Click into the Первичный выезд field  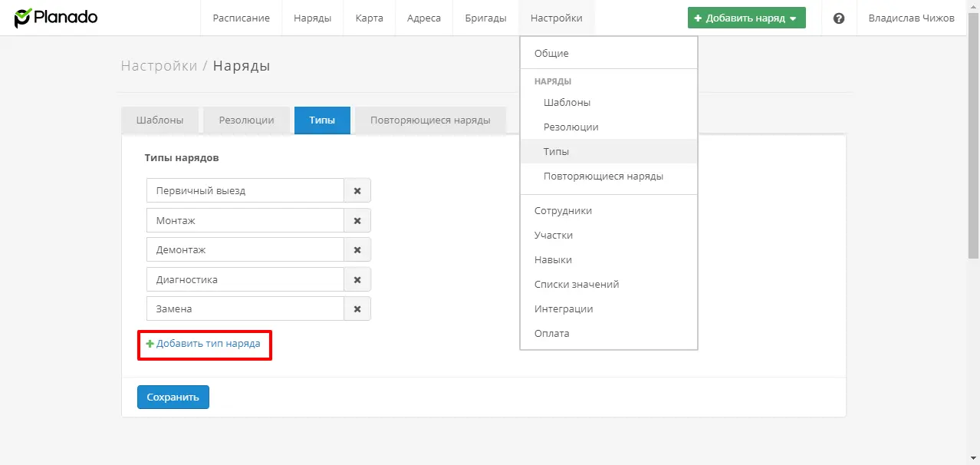click(245, 190)
